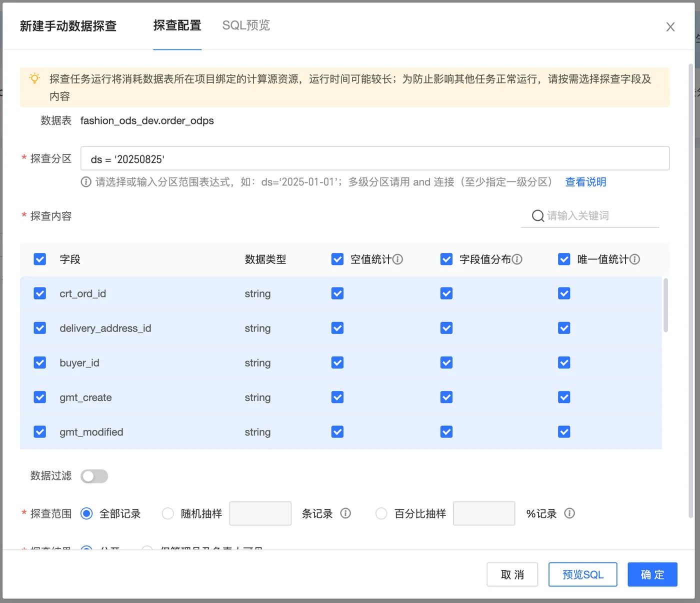Screen dimensions: 700x603
Task: Click the 预览SQL button
Action: (583, 574)
